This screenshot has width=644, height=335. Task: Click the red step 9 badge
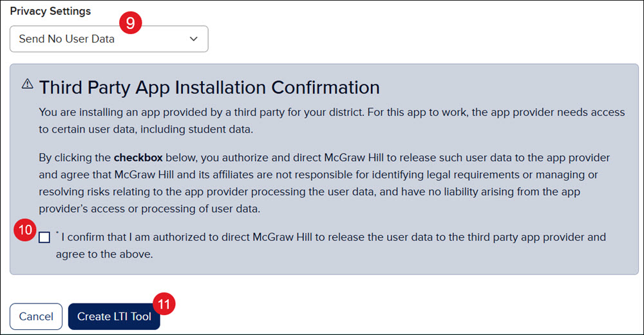pos(131,23)
